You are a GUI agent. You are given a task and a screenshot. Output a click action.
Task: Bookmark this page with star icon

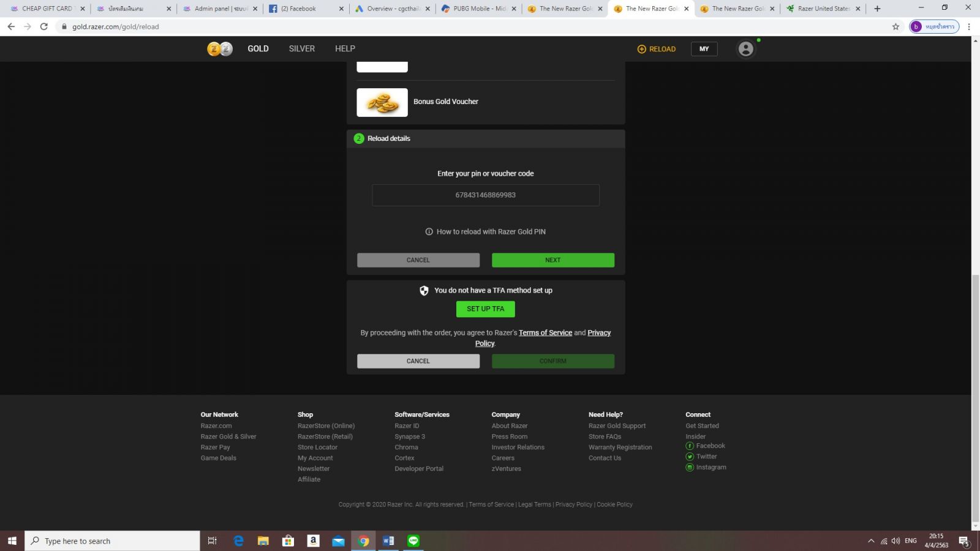[895, 26]
